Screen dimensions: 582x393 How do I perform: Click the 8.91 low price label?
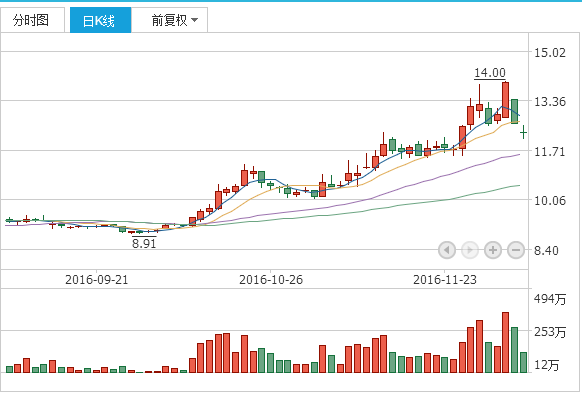click(144, 243)
